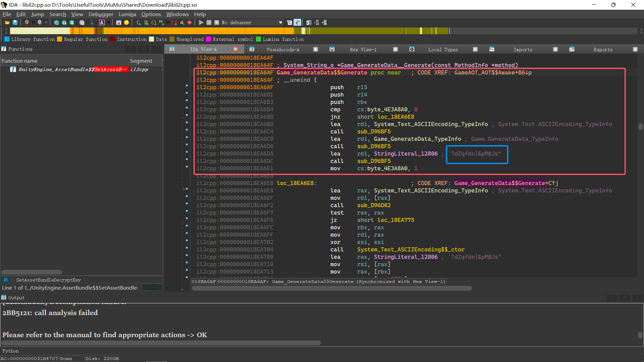Click the navigation band color overview bar

pos(322,31)
